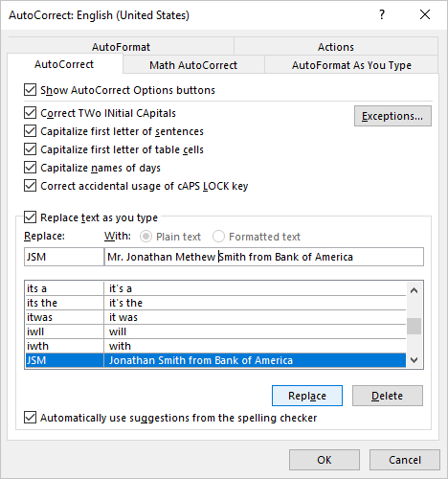Image resolution: width=448 pixels, height=479 pixels.
Task: Click the Replace field containing JSM
Action: pyautogui.click(x=64, y=257)
